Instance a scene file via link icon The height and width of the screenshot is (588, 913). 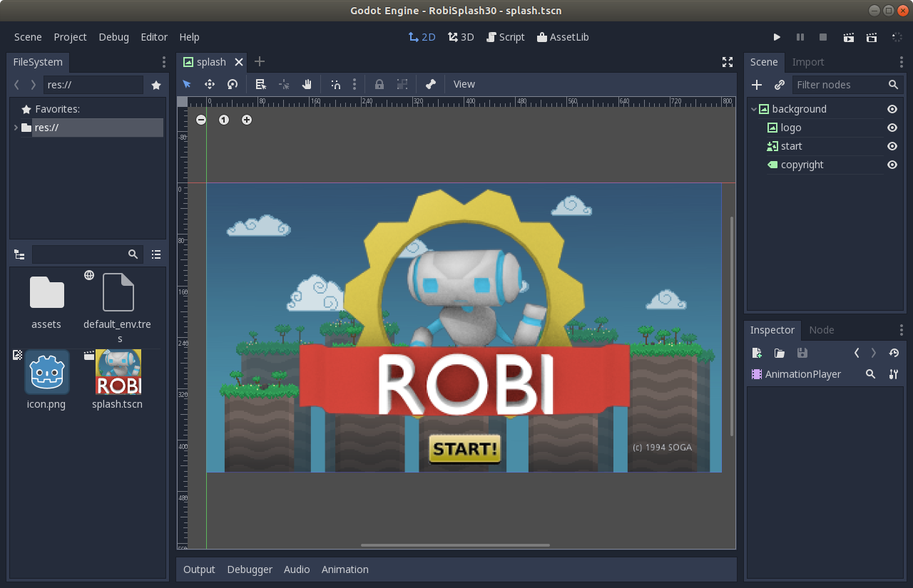click(x=780, y=85)
